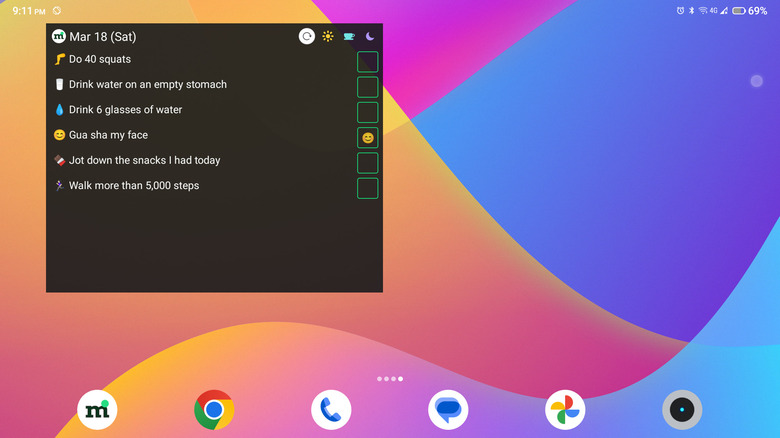Open the habit tracker app in dock

point(97,410)
